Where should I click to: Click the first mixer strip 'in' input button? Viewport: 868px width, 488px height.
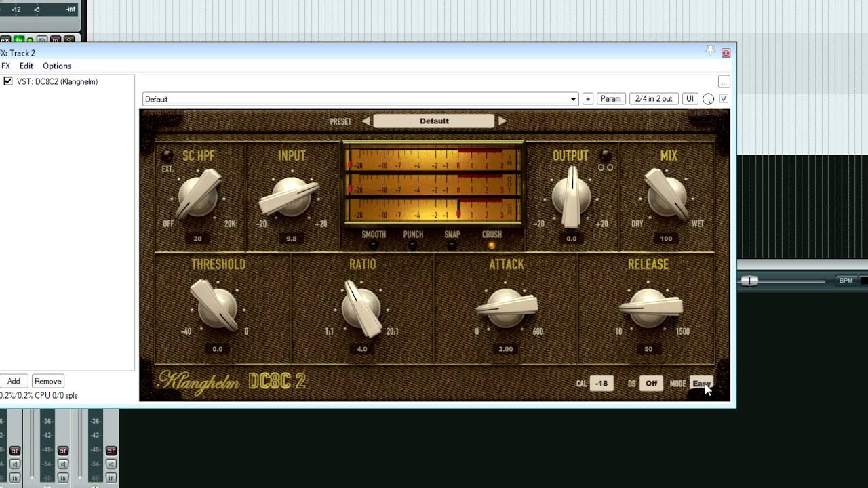[15, 478]
